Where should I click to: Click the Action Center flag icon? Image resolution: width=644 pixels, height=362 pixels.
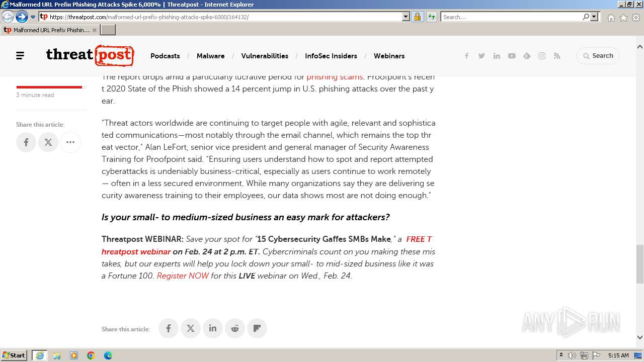(596, 355)
